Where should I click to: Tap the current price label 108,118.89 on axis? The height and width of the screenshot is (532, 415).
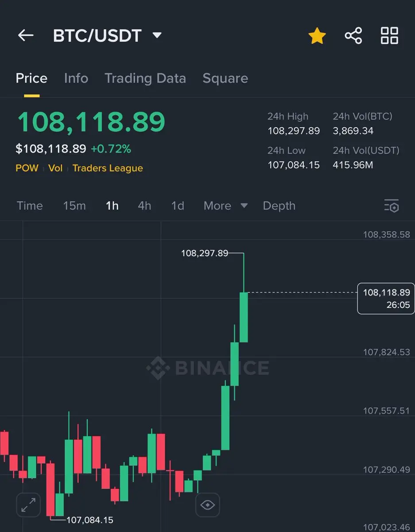pos(386,298)
